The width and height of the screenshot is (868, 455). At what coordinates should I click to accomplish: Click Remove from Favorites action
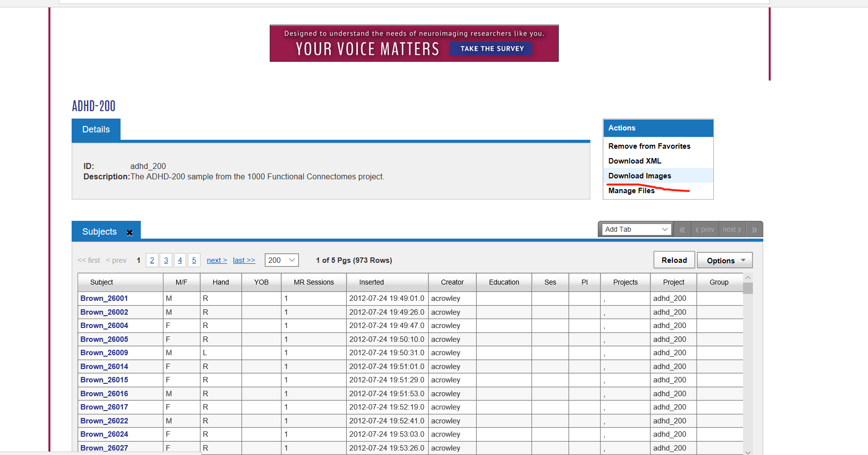pyautogui.click(x=649, y=146)
